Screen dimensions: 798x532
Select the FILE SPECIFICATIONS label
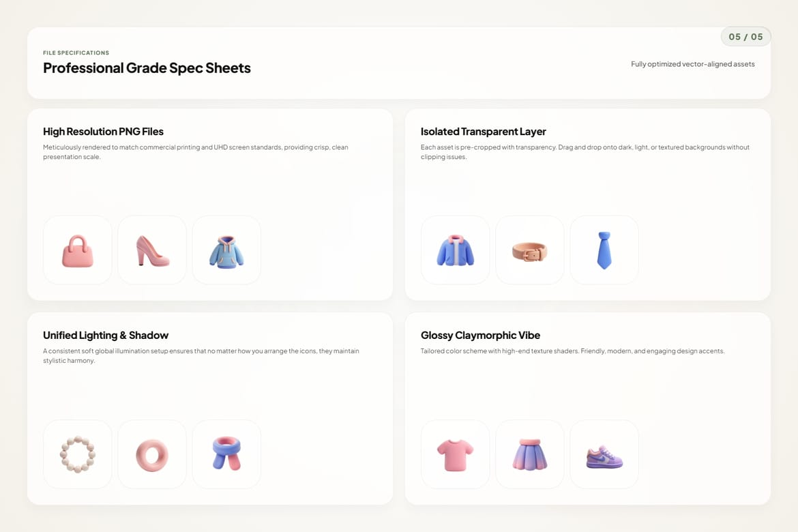point(76,53)
